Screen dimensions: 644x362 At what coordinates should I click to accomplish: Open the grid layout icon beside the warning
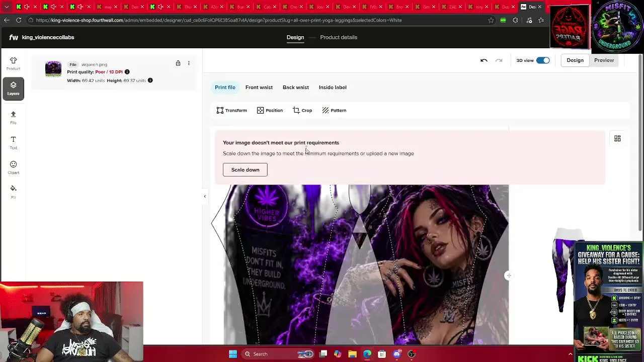click(x=617, y=139)
